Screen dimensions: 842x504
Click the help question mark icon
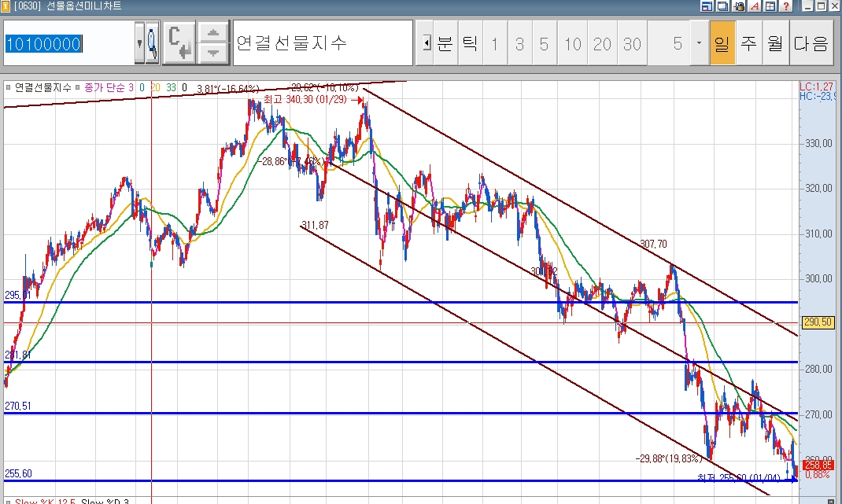point(785,6)
